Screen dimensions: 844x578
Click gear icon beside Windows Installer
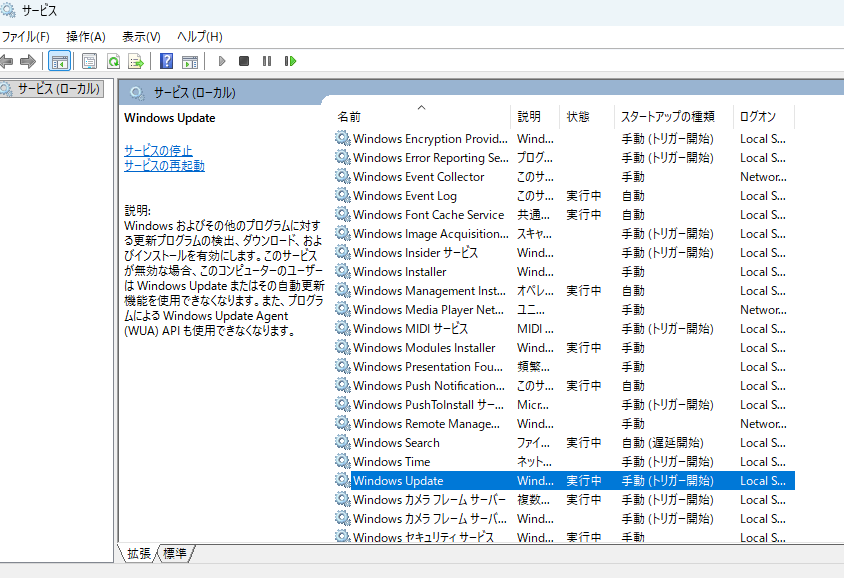(x=342, y=271)
